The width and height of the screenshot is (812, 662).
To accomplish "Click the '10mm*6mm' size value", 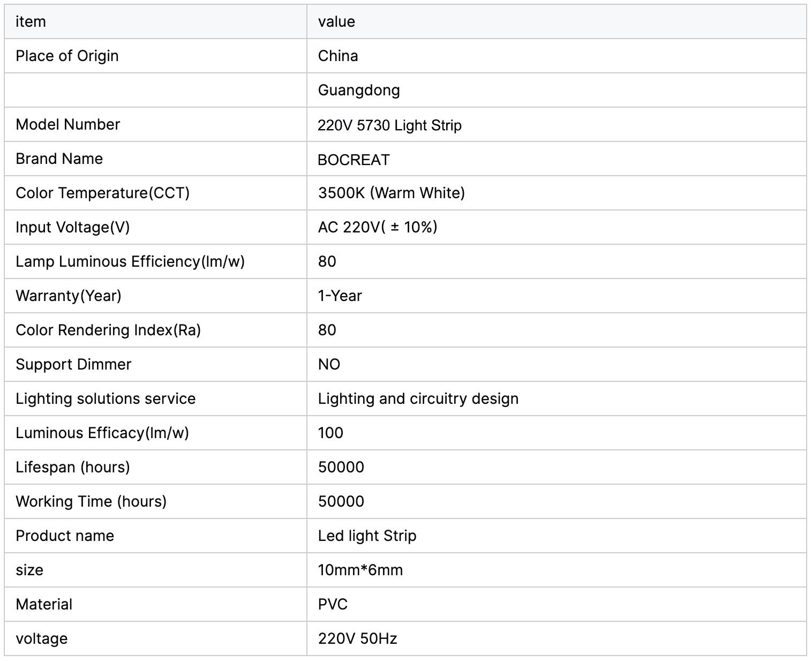I will [x=360, y=570].
